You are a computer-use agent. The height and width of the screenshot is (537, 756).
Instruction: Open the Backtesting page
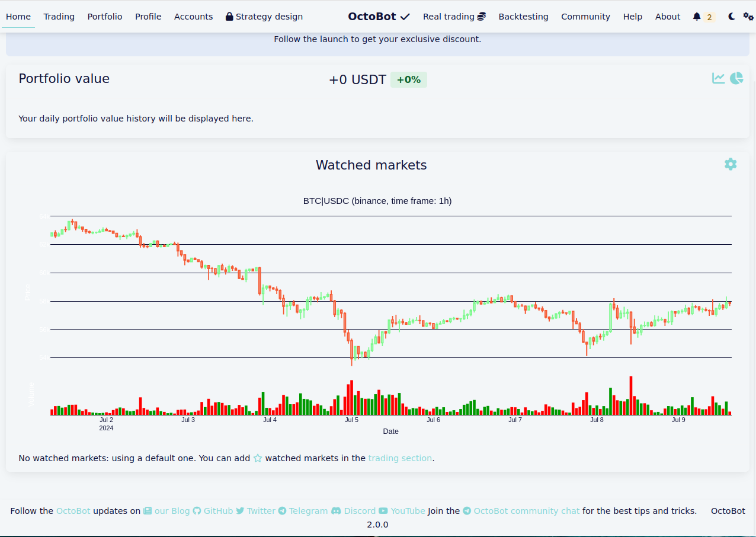click(523, 17)
